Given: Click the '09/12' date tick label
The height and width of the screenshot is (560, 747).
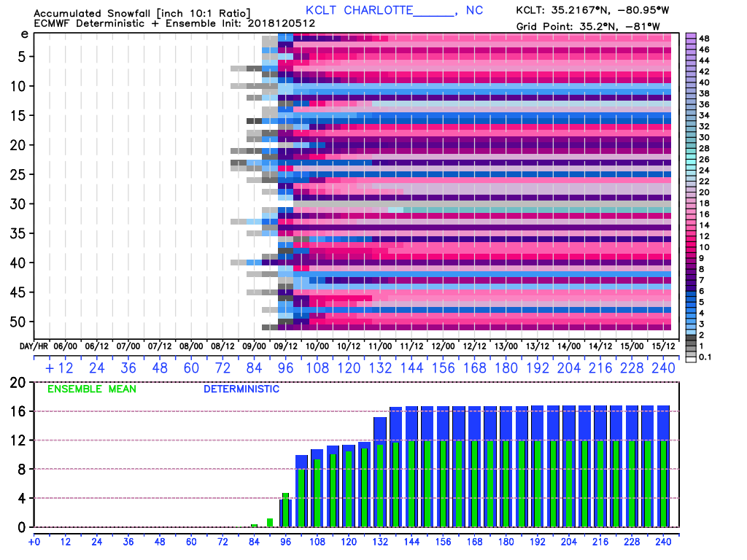Looking at the screenshot, I should [285, 346].
